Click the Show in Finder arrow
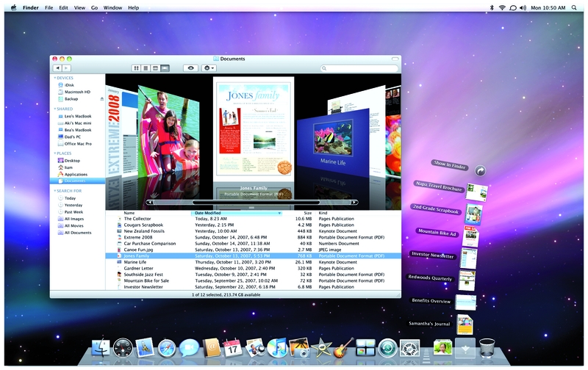Image resolution: width=588 pixels, height=370 pixels. point(480,171)
